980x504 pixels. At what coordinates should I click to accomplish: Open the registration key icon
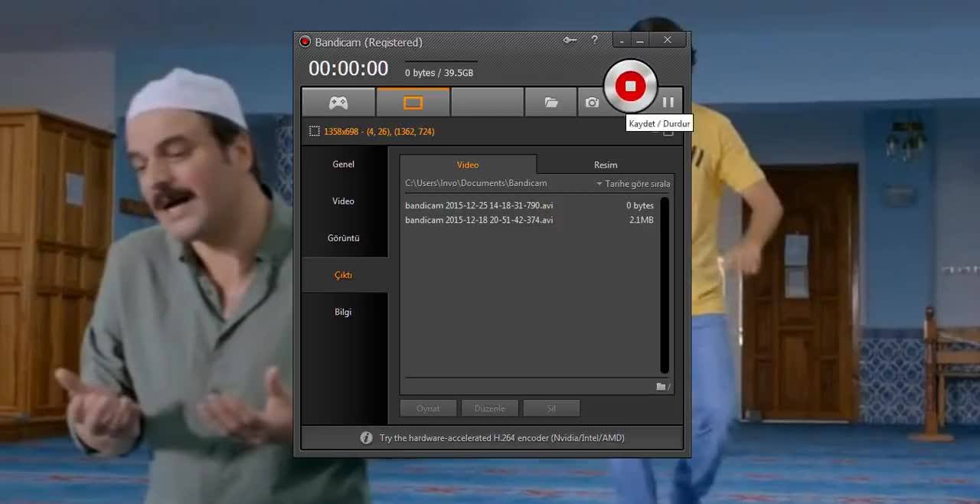[x=570, y=40]
